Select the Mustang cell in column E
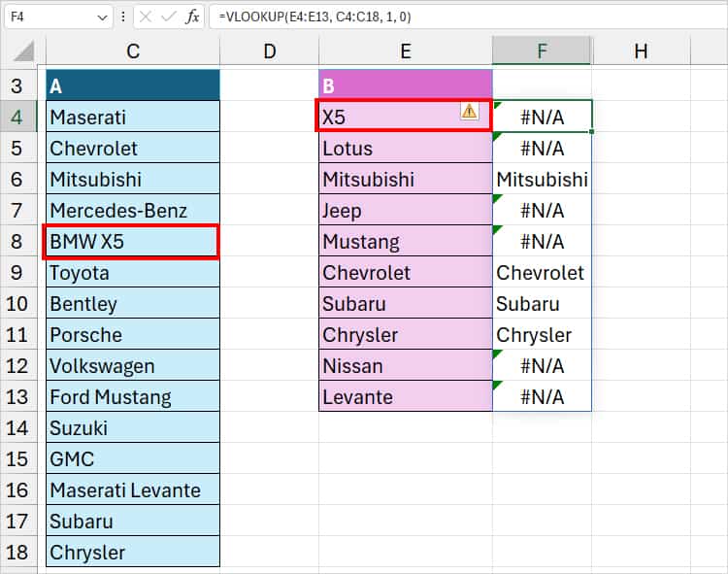The height and width of the screenshot is (574, 728). tap(406, 241)
